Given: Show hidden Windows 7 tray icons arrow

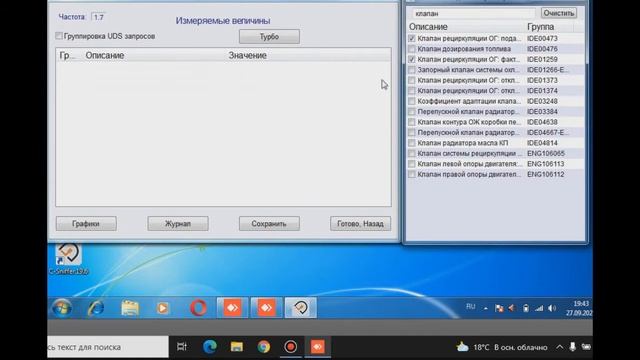Looking at the screenshot, I should 485,309.
